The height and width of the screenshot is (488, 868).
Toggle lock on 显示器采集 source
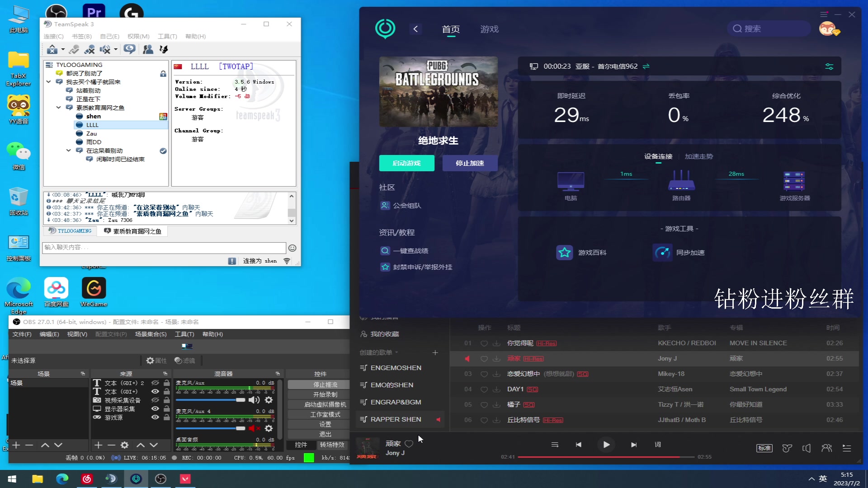167,408
